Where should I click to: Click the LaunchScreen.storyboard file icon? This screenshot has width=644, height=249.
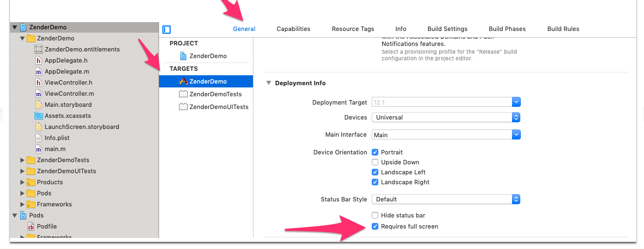tap(39, 127)
